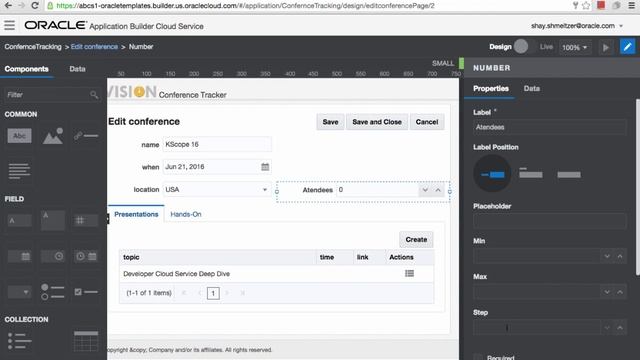Viewport: 640px width, 360px height.
Task: Open the Properties tab
Action: coord(491,89)
